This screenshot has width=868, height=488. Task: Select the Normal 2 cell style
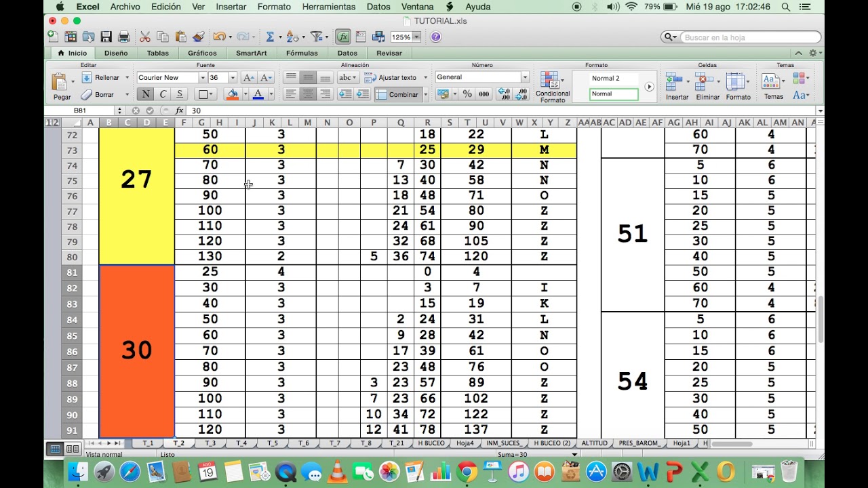(x=614, y=79)
